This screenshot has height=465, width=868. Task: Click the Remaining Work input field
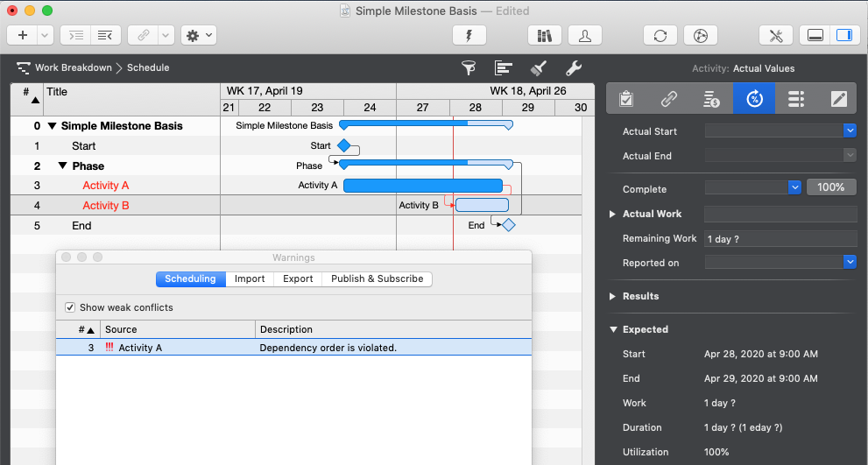point(780,238)
